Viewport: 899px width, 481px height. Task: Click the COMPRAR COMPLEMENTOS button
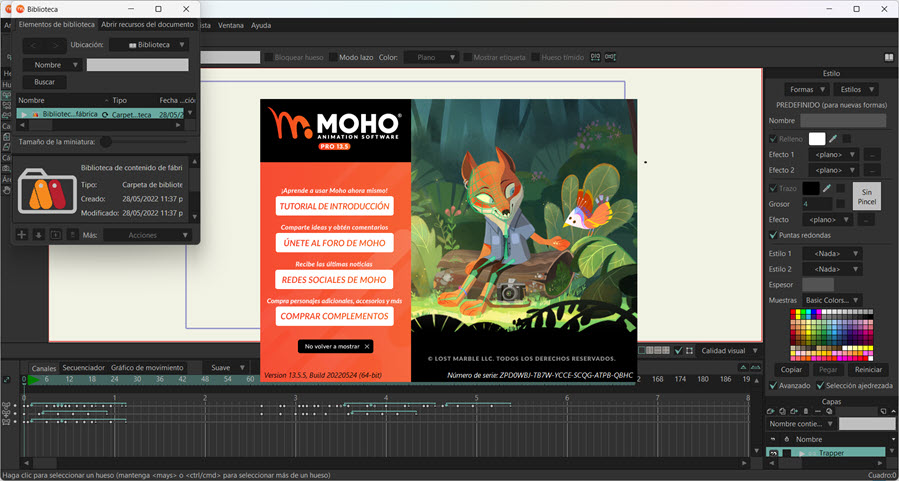click(334, 316)
